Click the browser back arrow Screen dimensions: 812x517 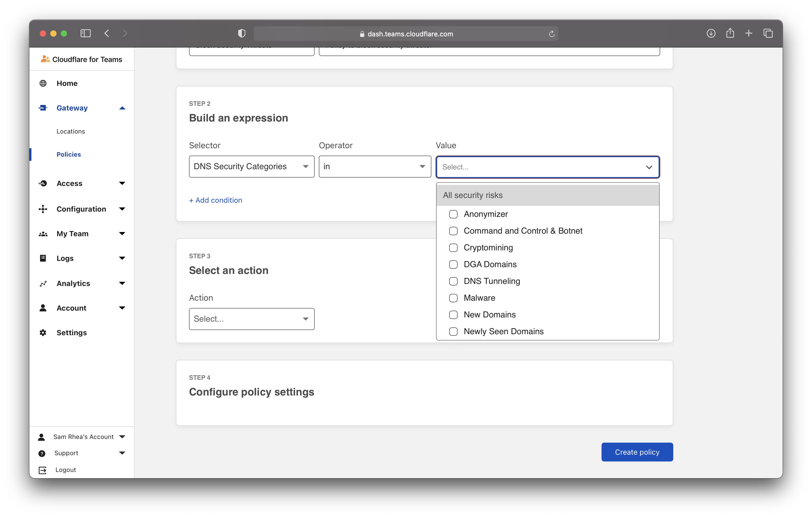(x=107, y=34)
